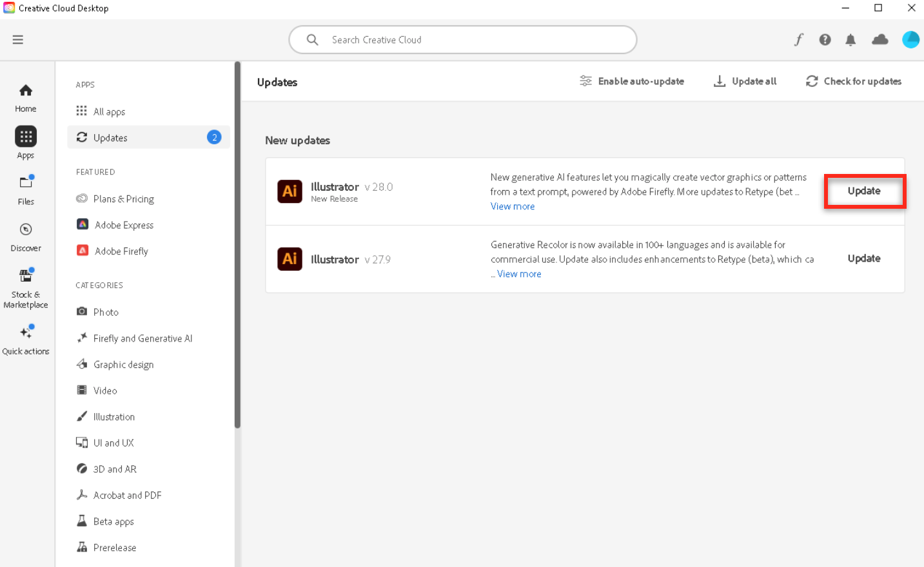Click the cloud storage icon

[880, 39]
